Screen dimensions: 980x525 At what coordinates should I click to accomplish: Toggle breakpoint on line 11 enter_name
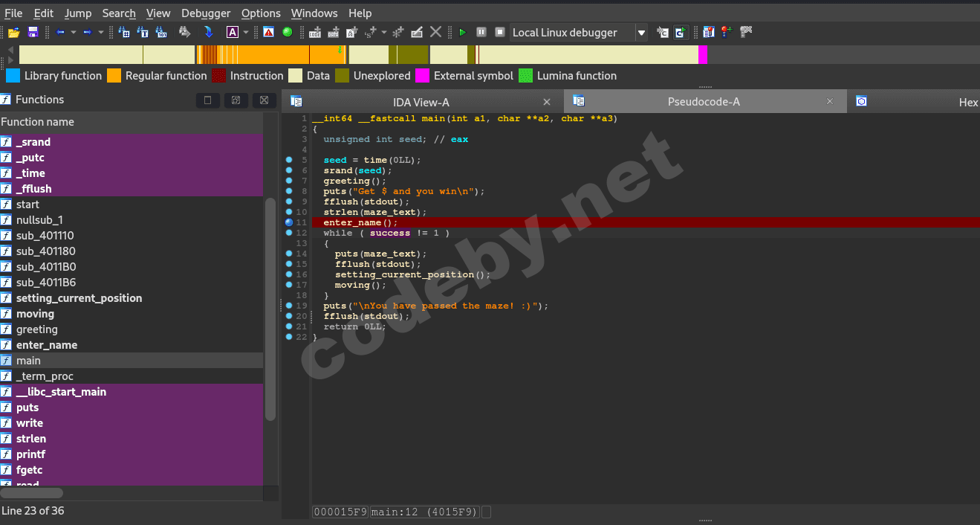pyautogui.click(x=289, y=222)
